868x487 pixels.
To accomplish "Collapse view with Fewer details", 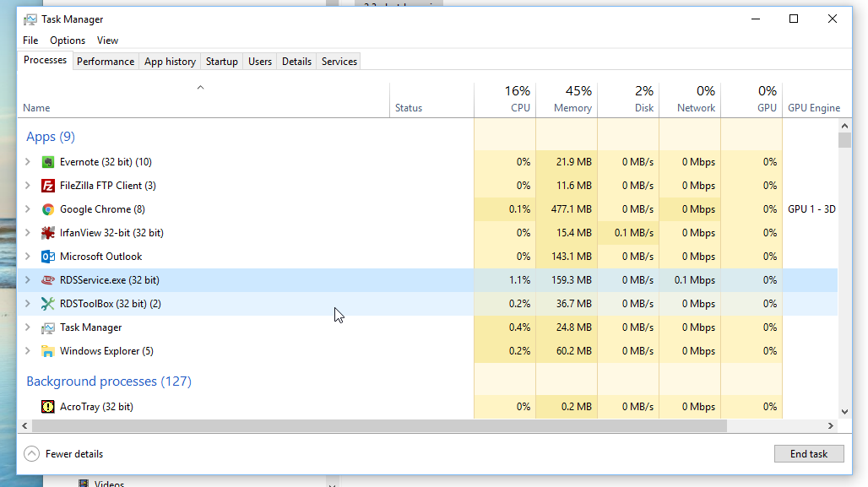I will click(64, 454).
